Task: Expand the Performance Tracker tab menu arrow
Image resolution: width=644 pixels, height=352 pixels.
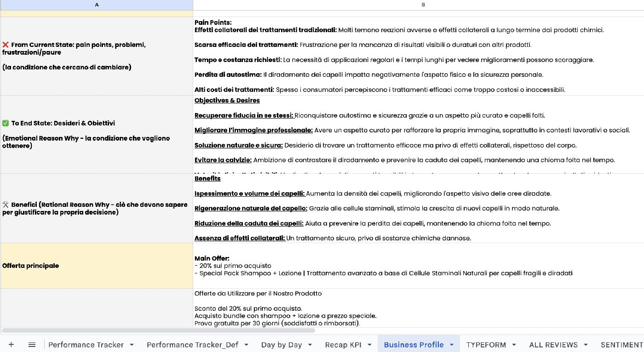Action: (x=132, y=345)
